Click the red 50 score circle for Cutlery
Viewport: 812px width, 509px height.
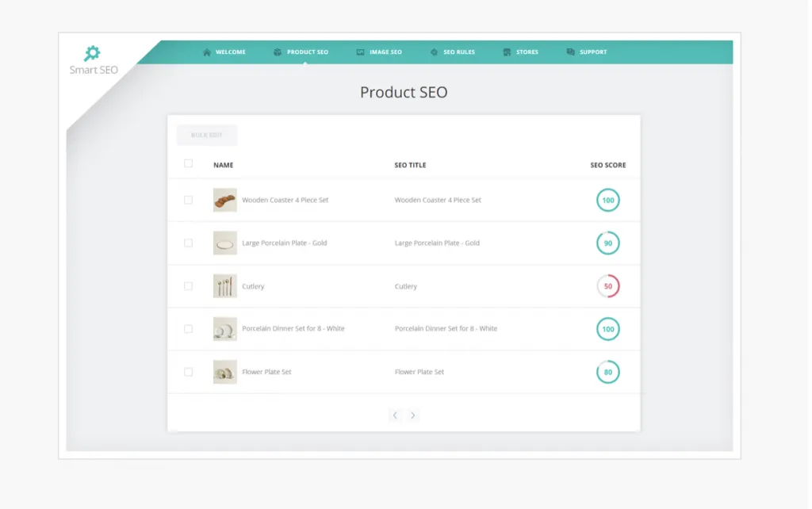(608, 286)
